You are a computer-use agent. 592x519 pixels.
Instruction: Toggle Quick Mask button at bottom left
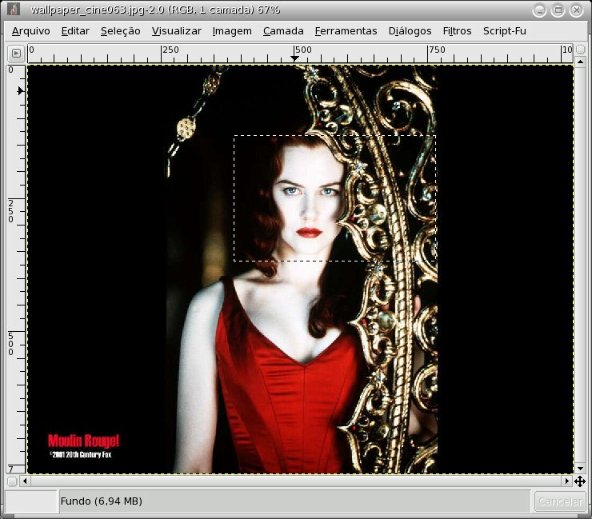point(12,481)
